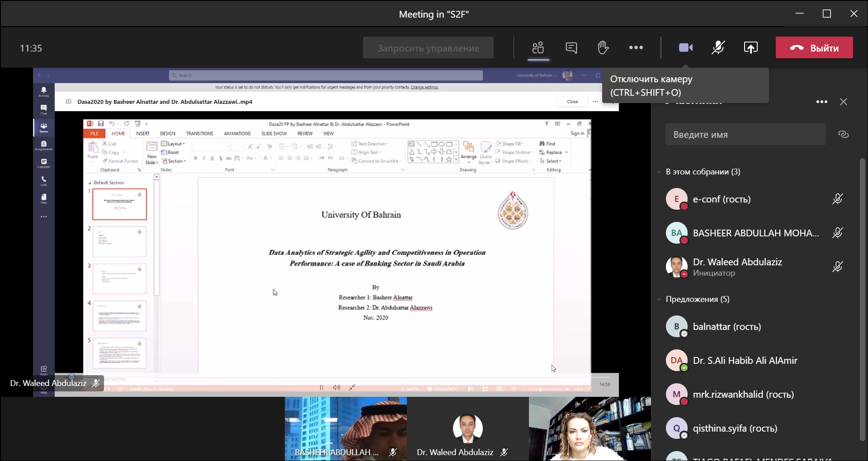Open participants panel more options

click(x=822, y=102)
